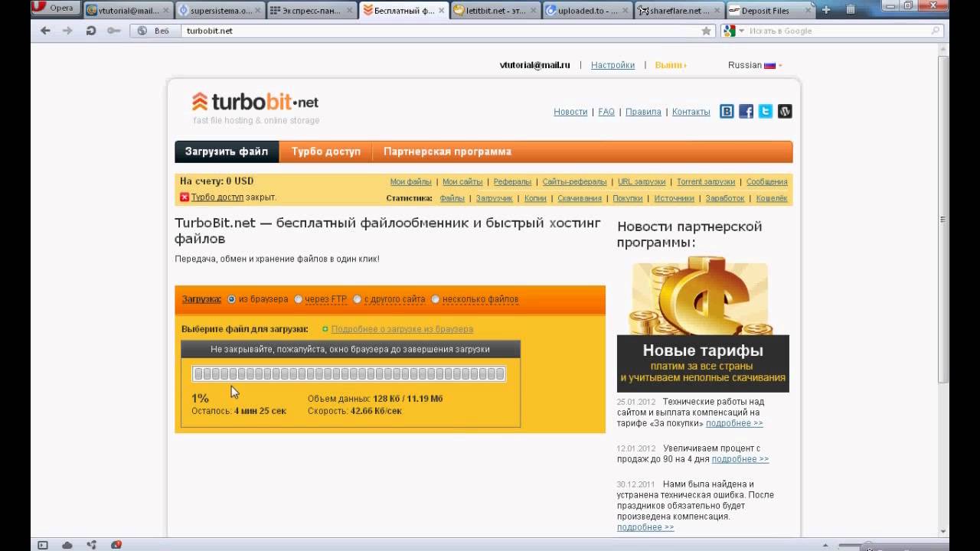Focus the Google search input field
The width and height of the screenshot is (980, 551).
point(838,31)
